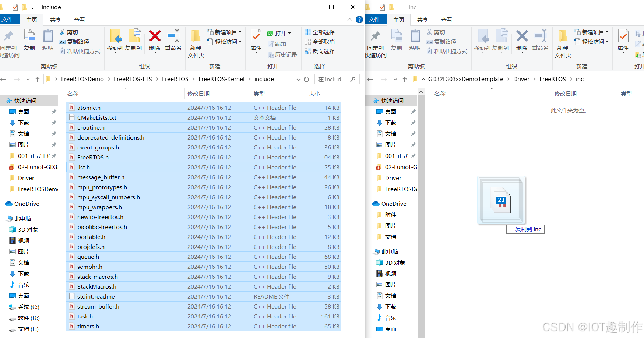Expand address bar history dropdown in include window

299,79
